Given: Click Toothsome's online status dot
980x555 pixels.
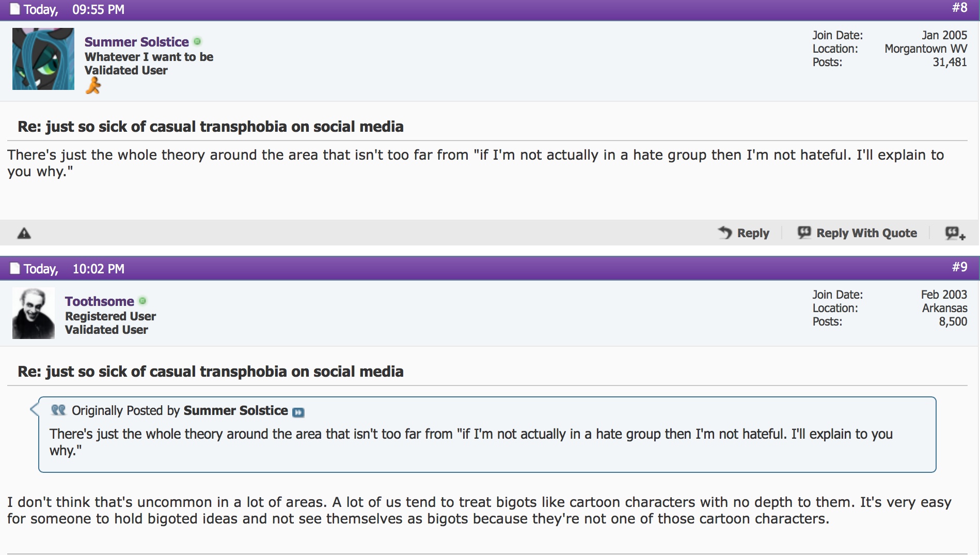Looking at the screenshot, I should pyautogui.click(x=143, y=301).
